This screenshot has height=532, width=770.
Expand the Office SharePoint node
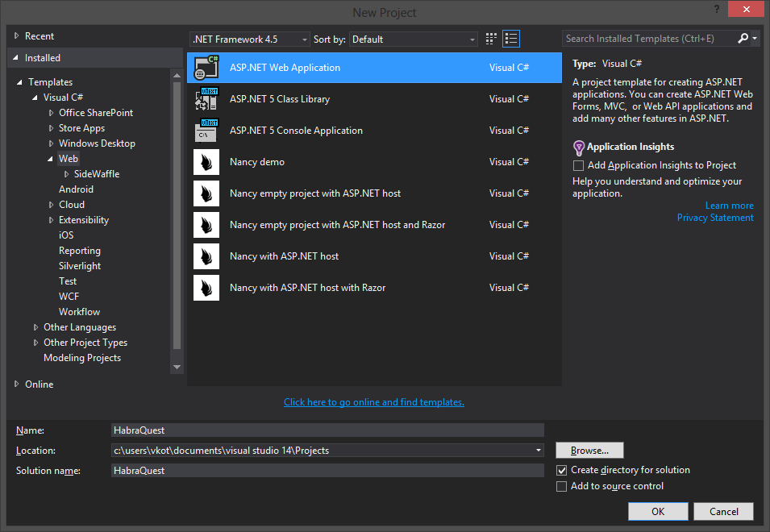pyautogui.click(x=51, y=113)
